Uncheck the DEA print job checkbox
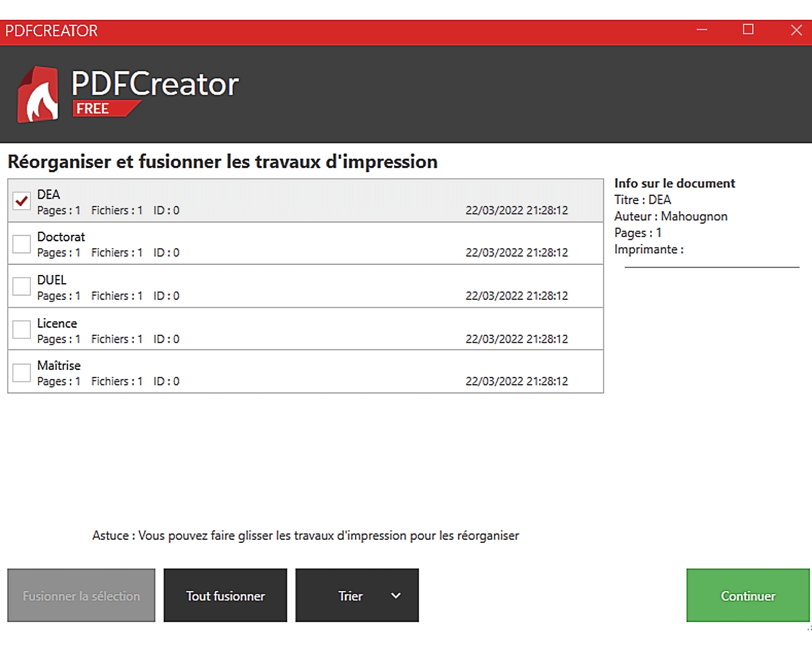The height and width of the screenshot is (650, 812). pyautogui.click(x=22, y=201)
